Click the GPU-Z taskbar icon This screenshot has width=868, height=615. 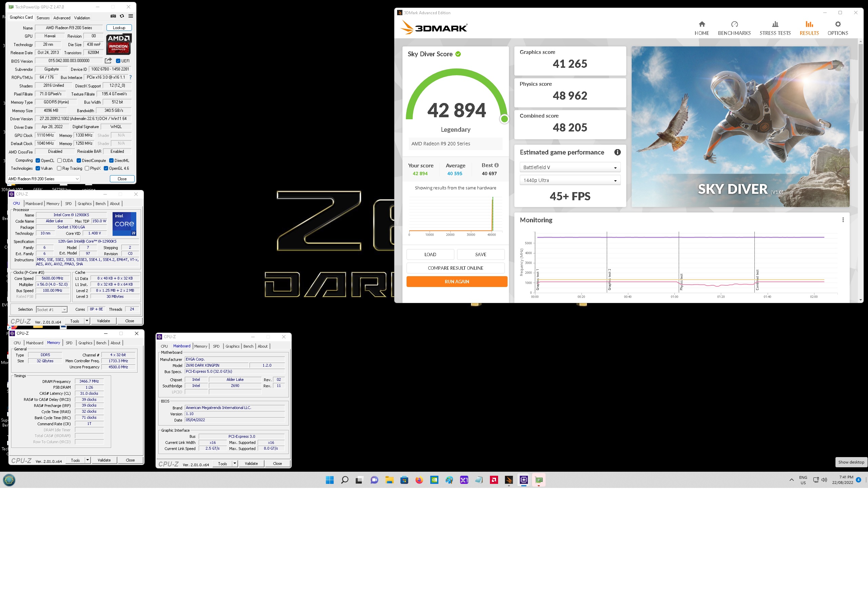point(539,480)
